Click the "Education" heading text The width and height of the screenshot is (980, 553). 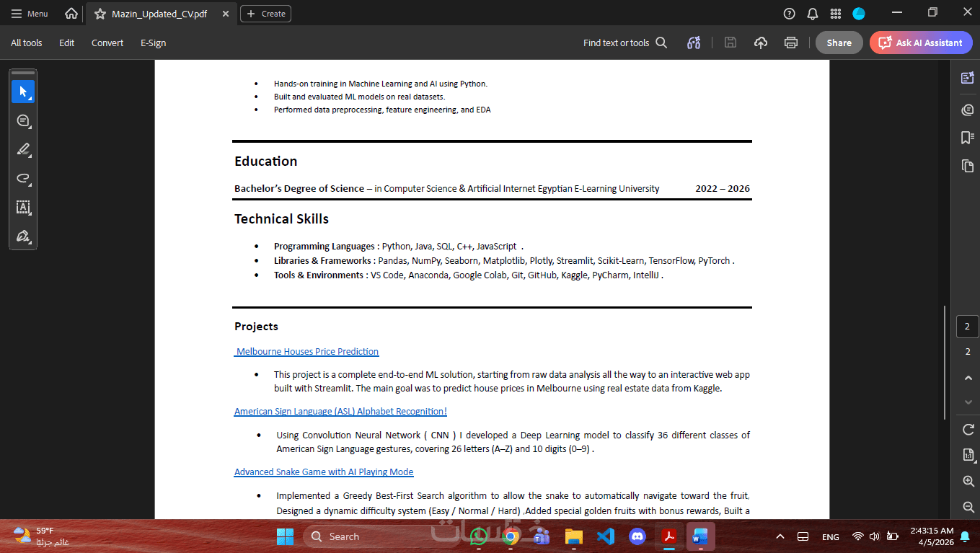click(x=265, y=161)
